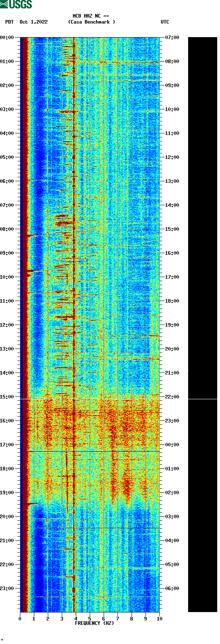This screenshot has height=644, width=220.
Task: Click the 21:00 PDT time label
Action: point(7,541)
